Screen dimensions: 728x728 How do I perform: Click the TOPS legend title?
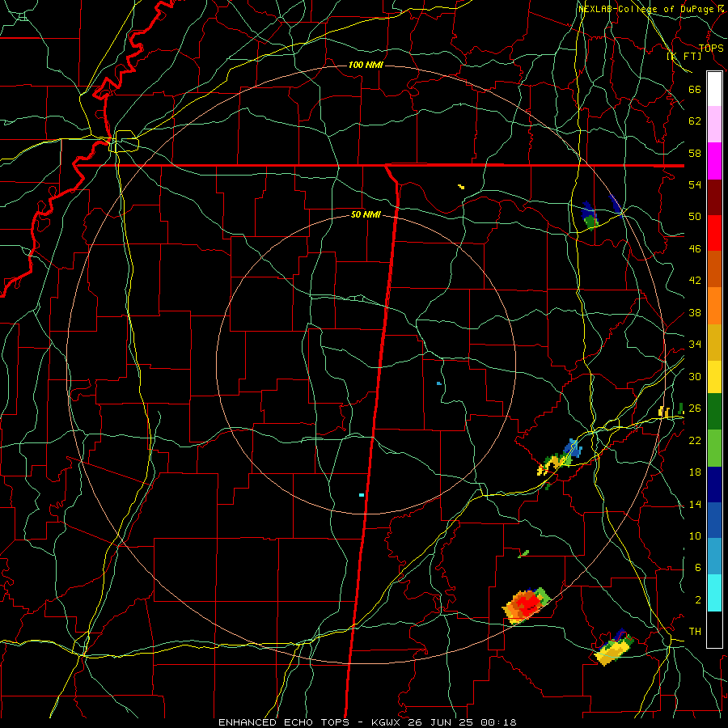tap(711, 48)
